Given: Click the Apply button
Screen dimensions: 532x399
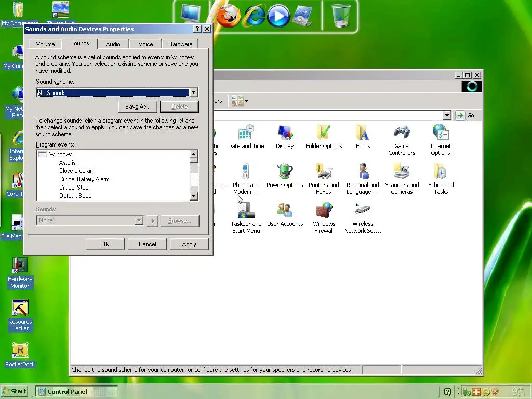Looking at the screenshot, I should point(189,244).
